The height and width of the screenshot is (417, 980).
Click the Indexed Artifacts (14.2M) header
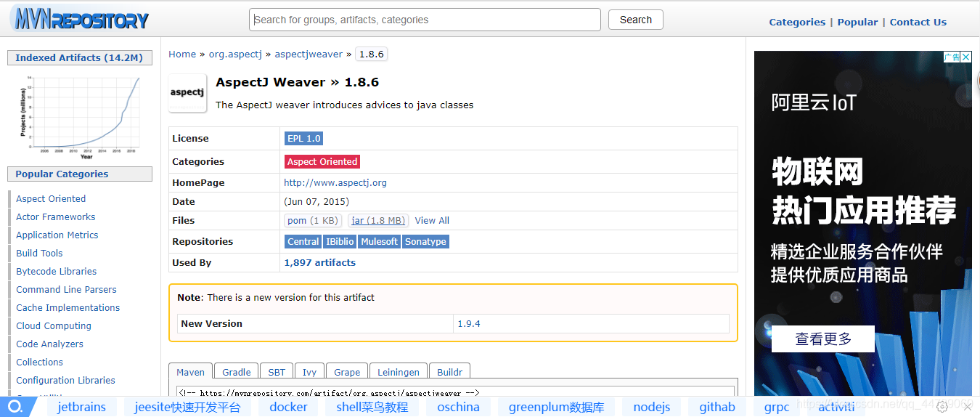80,57
